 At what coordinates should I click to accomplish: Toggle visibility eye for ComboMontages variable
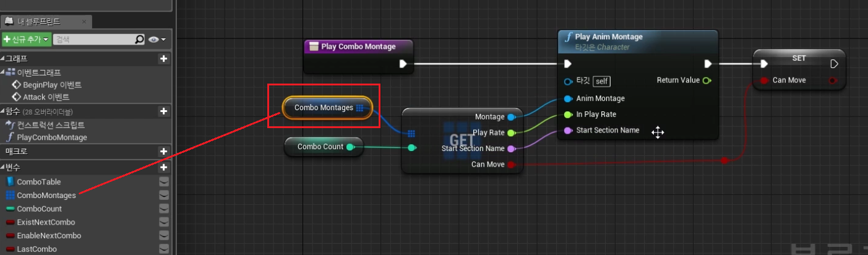[164, 195]
